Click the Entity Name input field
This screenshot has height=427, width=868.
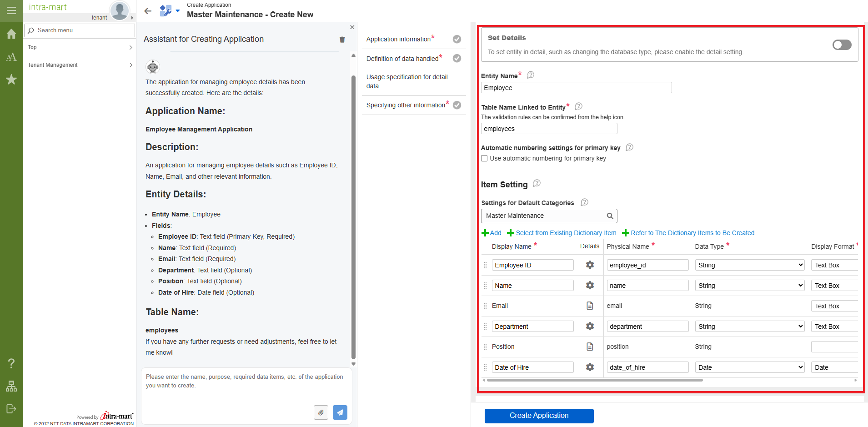click(576, 88)
